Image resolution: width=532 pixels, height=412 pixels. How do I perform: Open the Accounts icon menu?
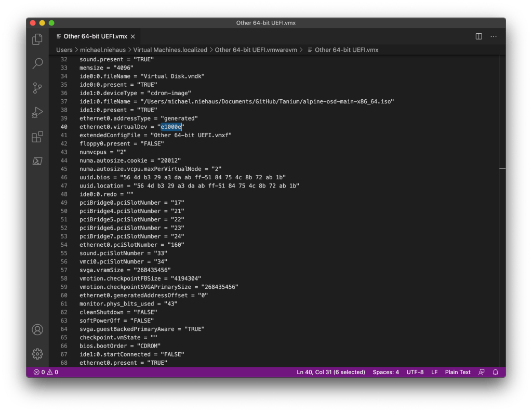pos(37,329)
